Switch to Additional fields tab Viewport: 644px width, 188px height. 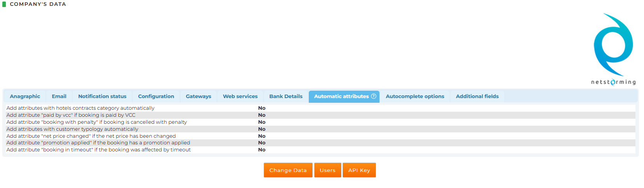point(477,97)
